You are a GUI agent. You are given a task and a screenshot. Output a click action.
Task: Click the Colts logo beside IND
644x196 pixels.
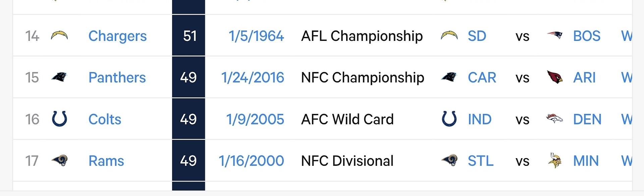coord(449,119)
